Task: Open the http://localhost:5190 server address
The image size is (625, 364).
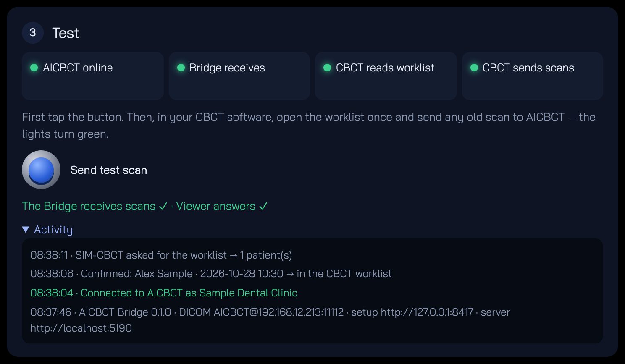Action: pyautogui.click(x=81, y=328)
